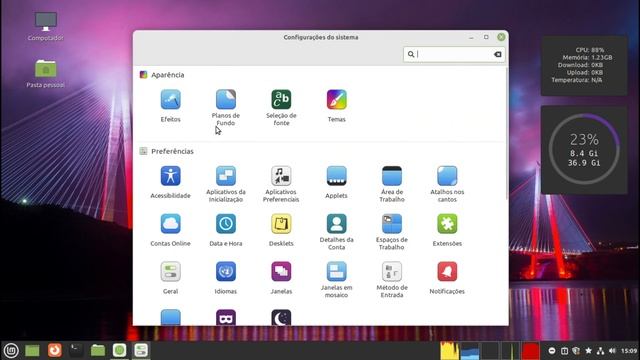The image size is (640, 360).
Task: Click the disk usage 23% desklet
Action: pyautogui.click(x=584, y=150)
